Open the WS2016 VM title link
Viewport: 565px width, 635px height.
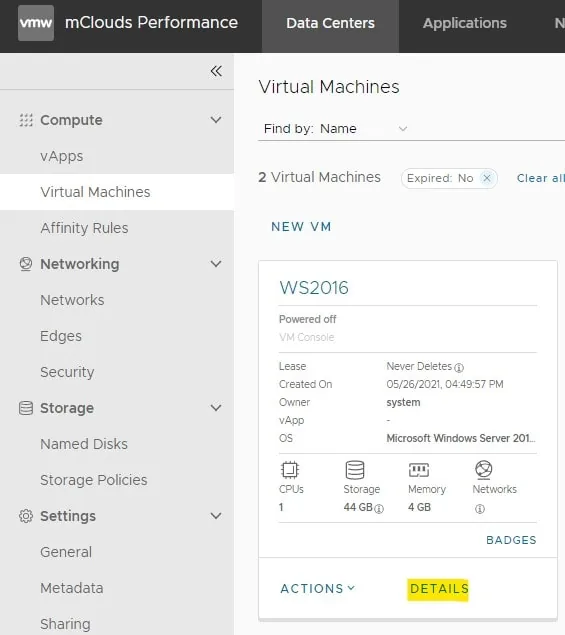(314, 288)
